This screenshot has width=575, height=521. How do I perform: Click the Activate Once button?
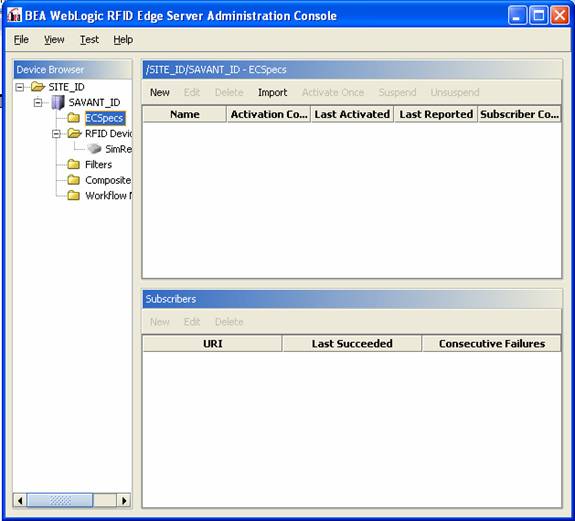point(333,92)
